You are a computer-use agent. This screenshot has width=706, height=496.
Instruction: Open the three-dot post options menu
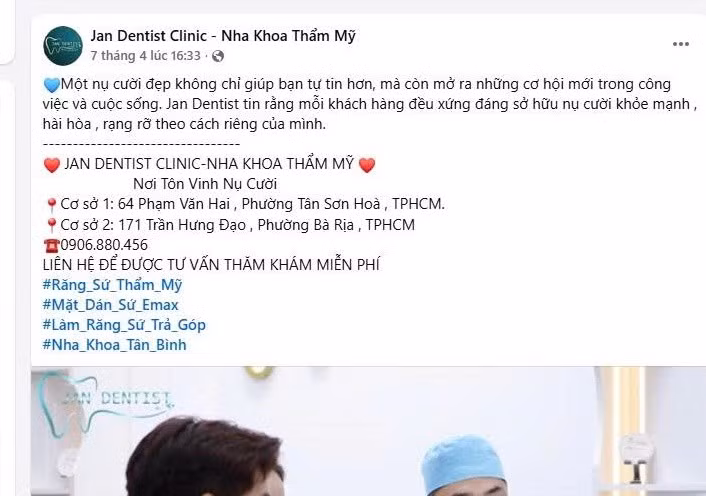[x=680, y=44]
